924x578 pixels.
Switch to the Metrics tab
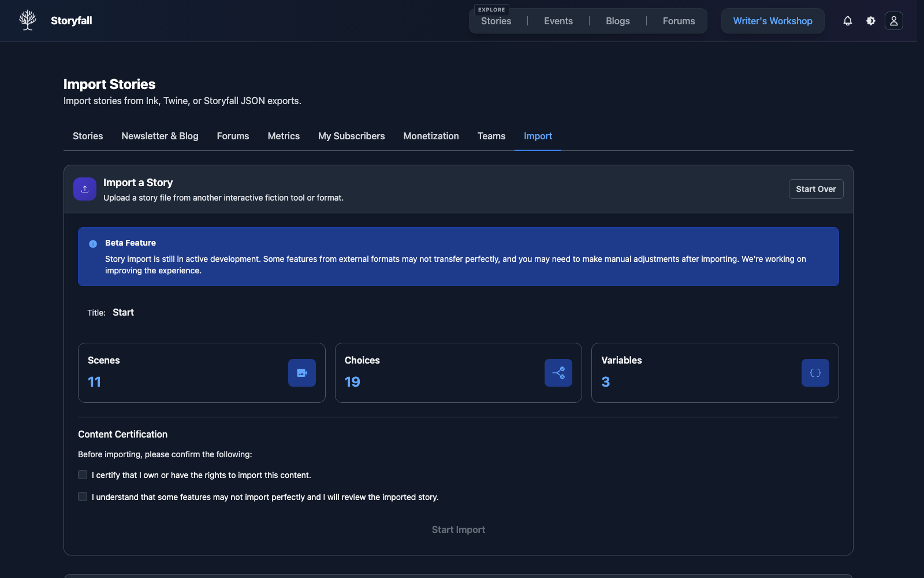284,136
